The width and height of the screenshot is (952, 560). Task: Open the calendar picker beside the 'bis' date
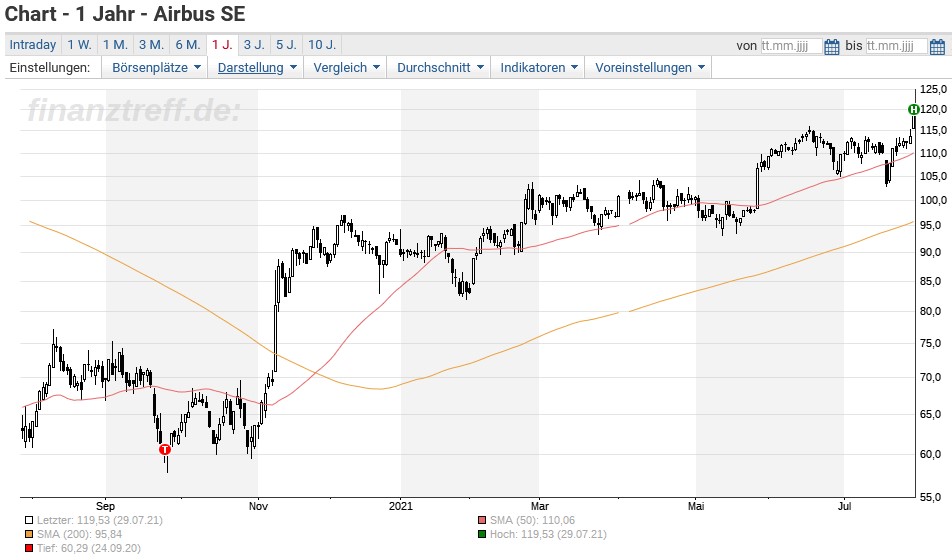937,46
